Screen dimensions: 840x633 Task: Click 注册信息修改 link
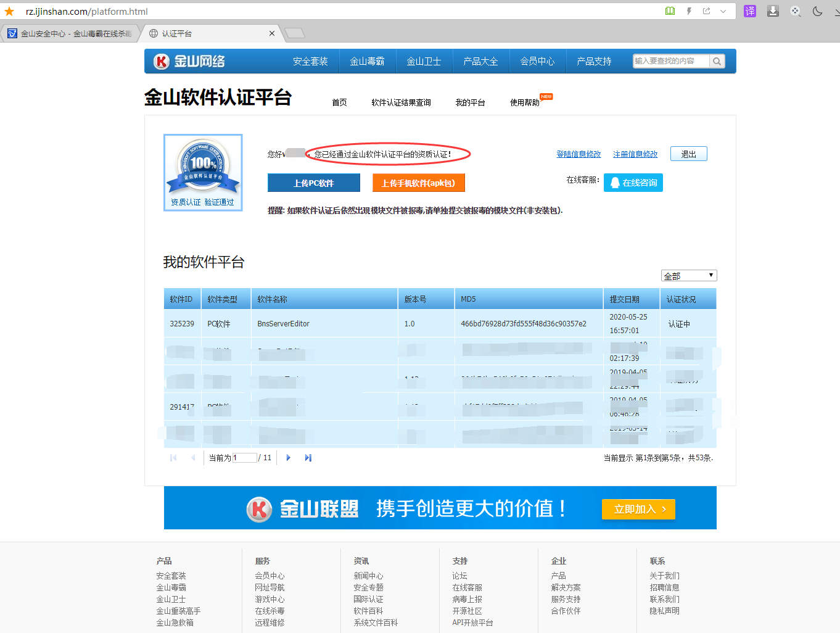635,154
